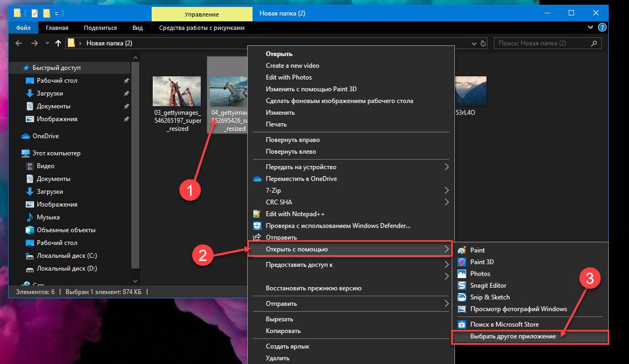Scan with Windows Defender entry
Image resolution: width=629 pixels, height=364 pixels.
click(x=337, y=226)
